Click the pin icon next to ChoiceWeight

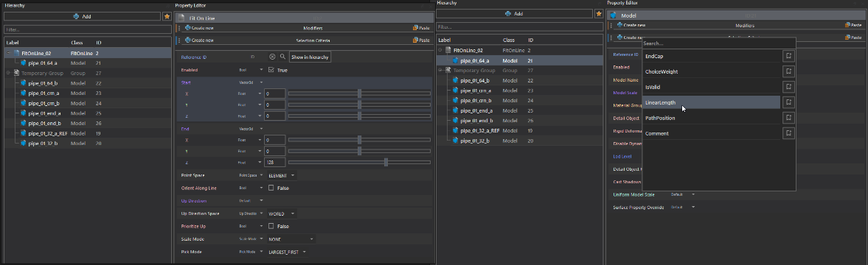point(789,72)
